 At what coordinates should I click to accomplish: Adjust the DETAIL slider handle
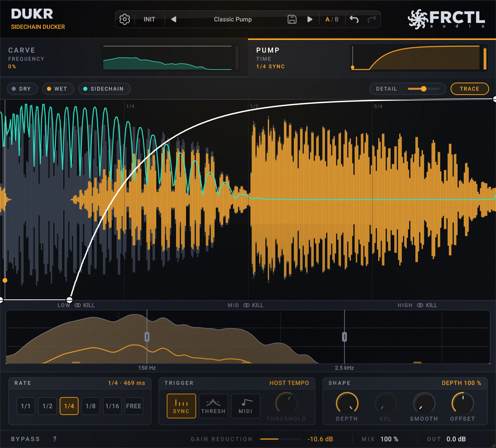point(424,89)
